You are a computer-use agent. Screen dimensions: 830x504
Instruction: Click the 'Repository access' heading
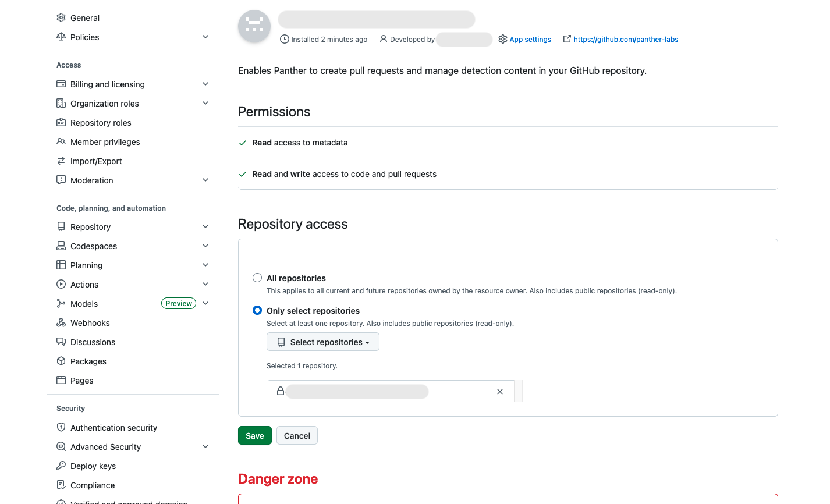click(x=293, y=224)
